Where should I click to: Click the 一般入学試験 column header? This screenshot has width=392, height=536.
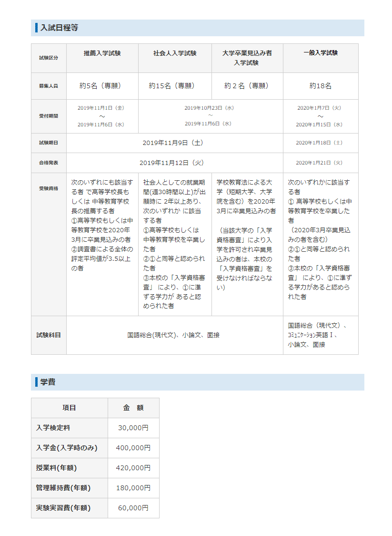321,53
